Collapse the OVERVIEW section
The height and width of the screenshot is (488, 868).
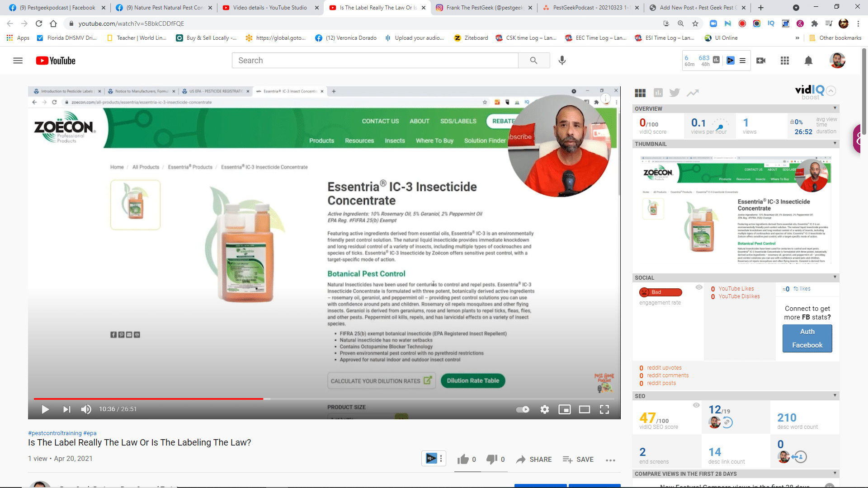[x=835, y=108]
